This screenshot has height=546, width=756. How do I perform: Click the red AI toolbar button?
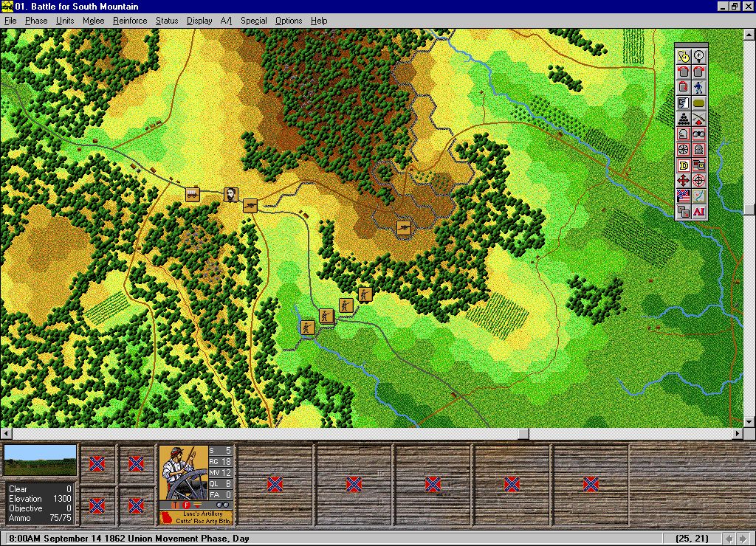coord(699,212)
